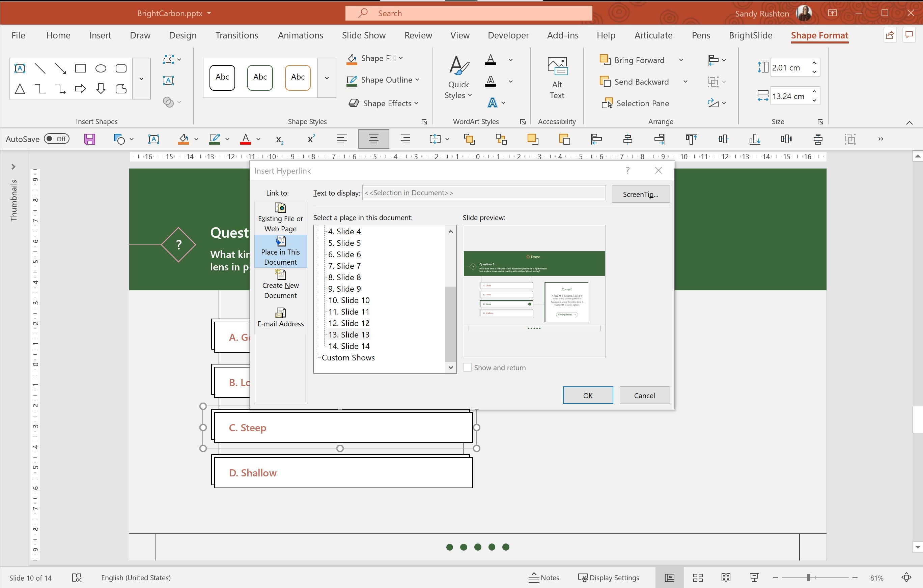This screenshot has height=588, width=923.
Task: Toggle the AutoSave switch
Action: click(56, 139)
